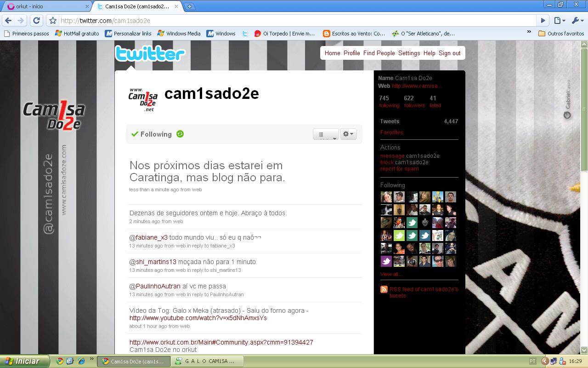Click the Twitter logo
The image size is (588, 368).
tap(150, 54)
